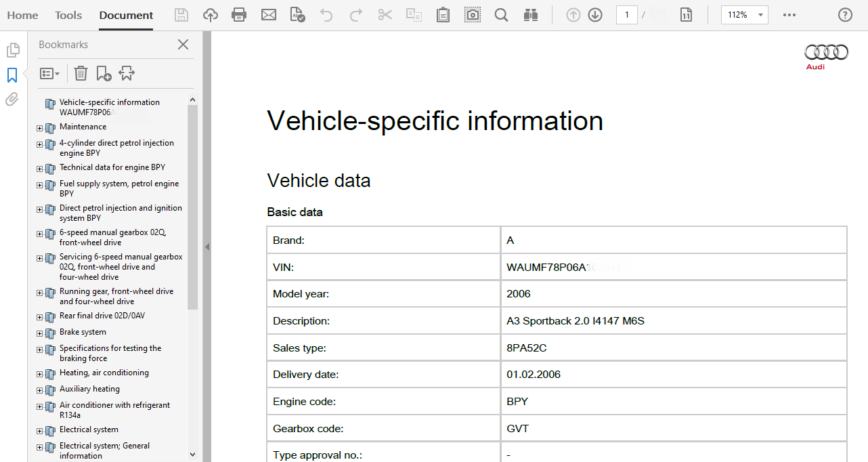Toggle the Bookmarks navigation panel
The width and height of the screenshot is (868, 462).
point(12,75)
